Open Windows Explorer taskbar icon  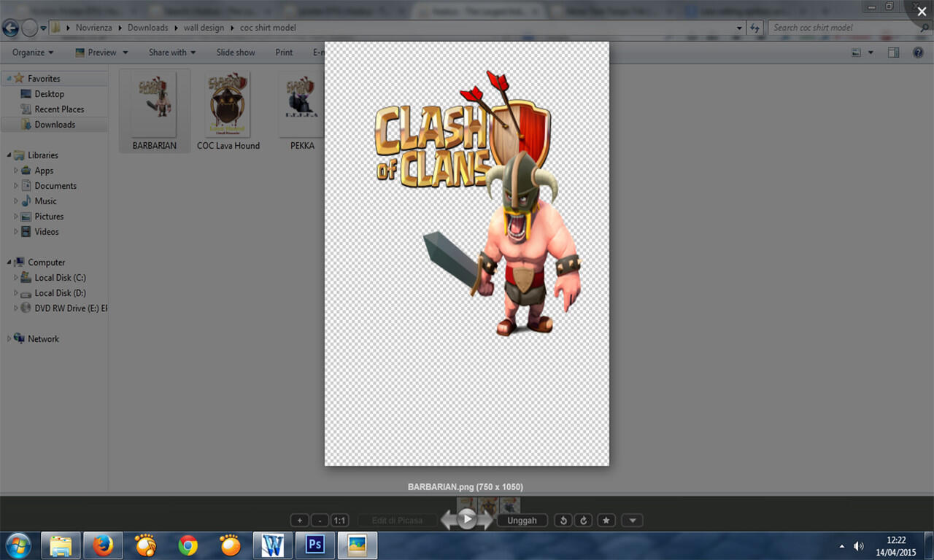(x=61, y=545)
